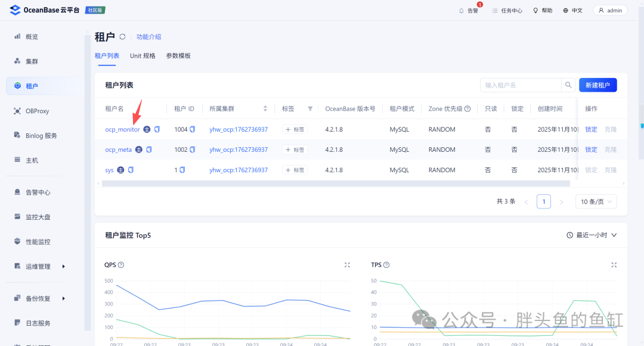Copy the sys tenant name

pos(131,170)
